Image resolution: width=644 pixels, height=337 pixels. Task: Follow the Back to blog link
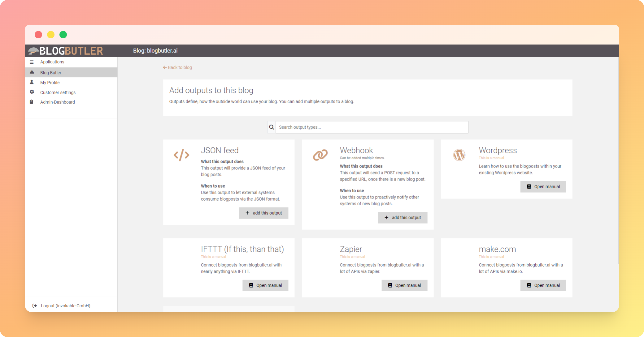coord(177,67)
